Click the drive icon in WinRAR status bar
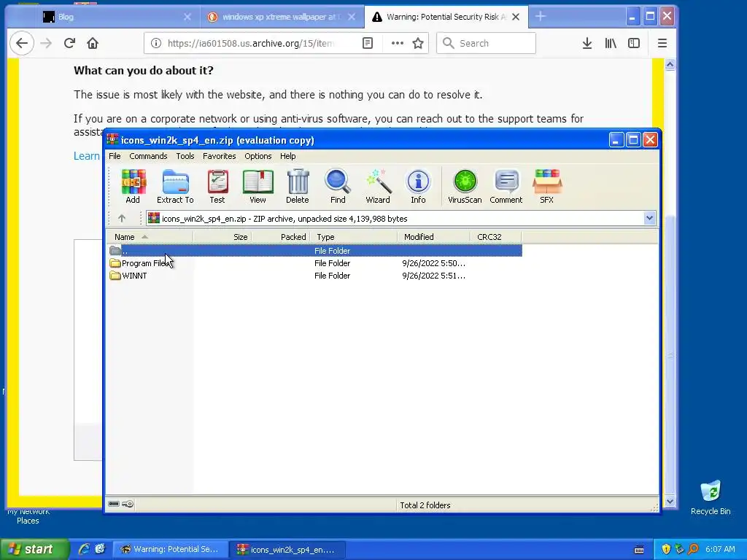This screenshot has height=560, width=747. (113, 504)
